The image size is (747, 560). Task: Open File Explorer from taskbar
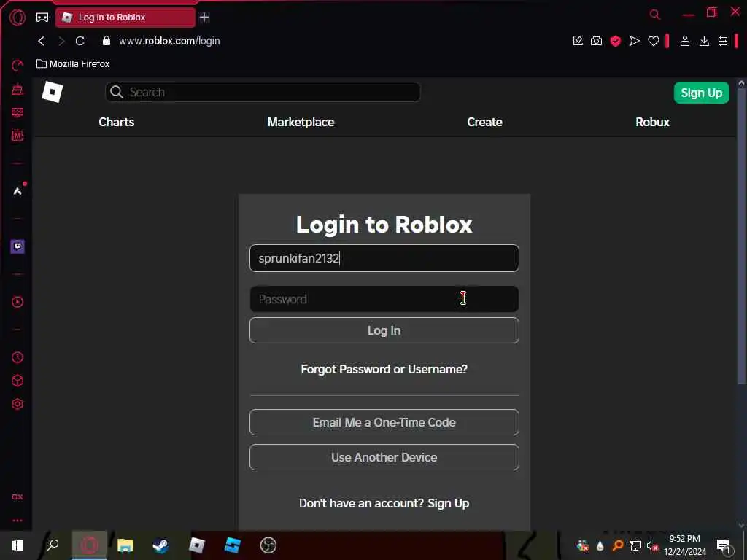click(x=125, y=545)
